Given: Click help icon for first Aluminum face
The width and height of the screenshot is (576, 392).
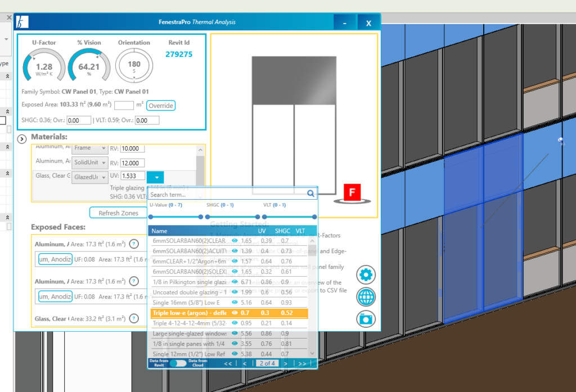Looking at the screenshot, I should (134, 244).
